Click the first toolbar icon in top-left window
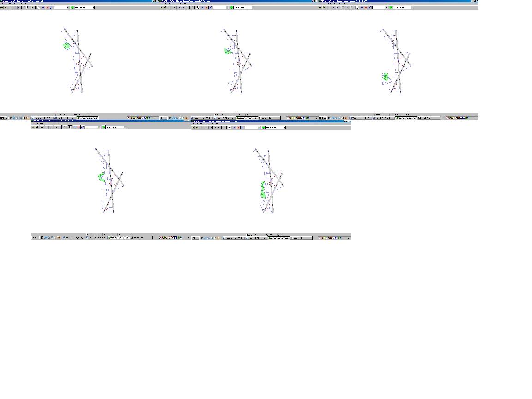This screenshot has width=532, height=399. coord(2,7)
